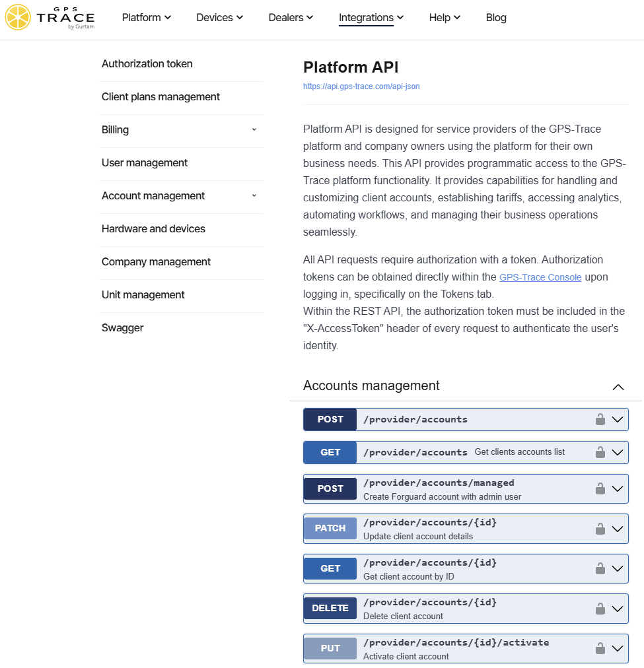
Task: Select User management in sidebar
Action: tap(145, 163)
